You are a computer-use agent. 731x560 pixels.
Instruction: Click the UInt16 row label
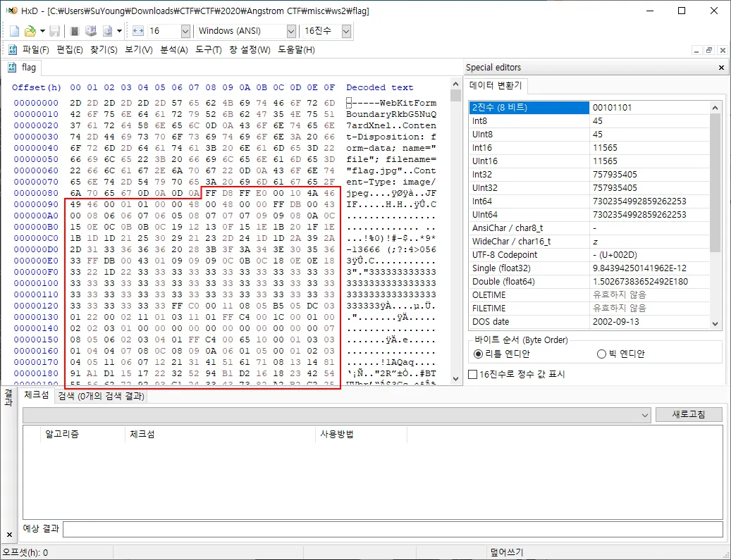(485, 161)
